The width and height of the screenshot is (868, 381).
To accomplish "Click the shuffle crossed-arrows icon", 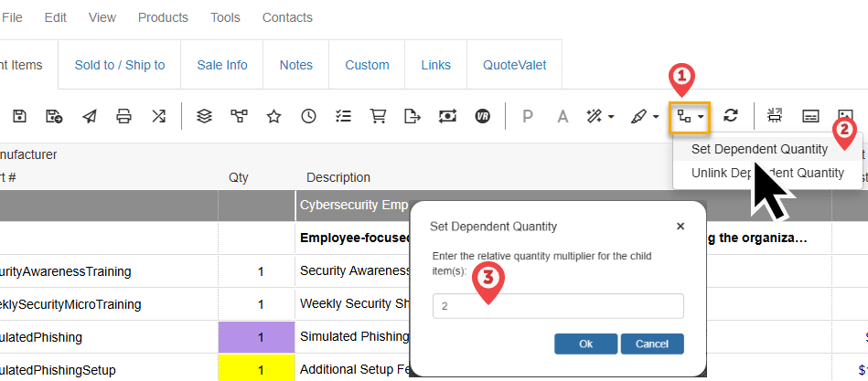I will (x=159, y=116).
